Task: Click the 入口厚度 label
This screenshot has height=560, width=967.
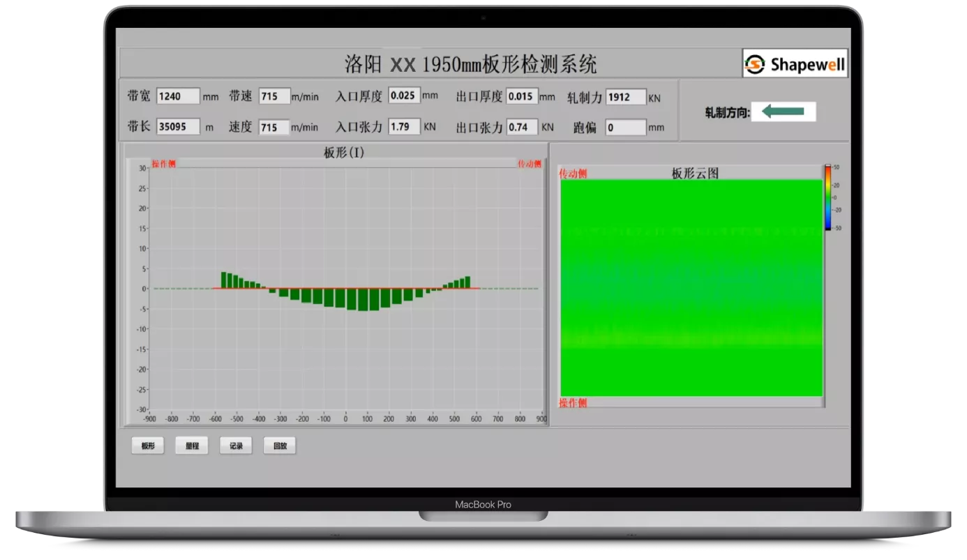Action: pyautogui.click(x=359, y=96)
